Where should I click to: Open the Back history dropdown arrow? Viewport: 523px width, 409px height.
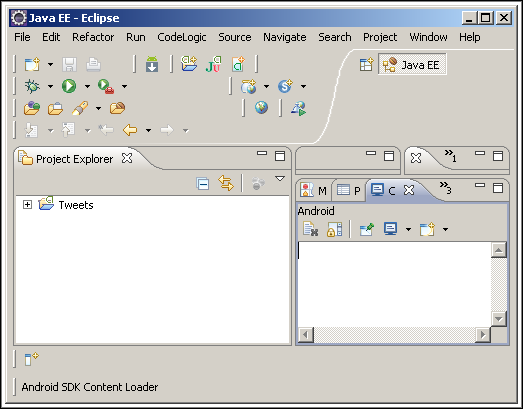click(x=148, y=130)
